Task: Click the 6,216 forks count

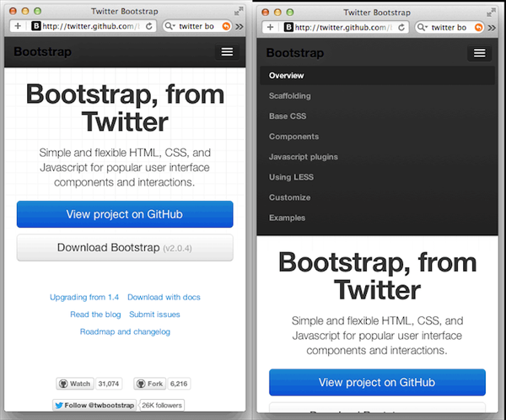Action: [179, 384]
